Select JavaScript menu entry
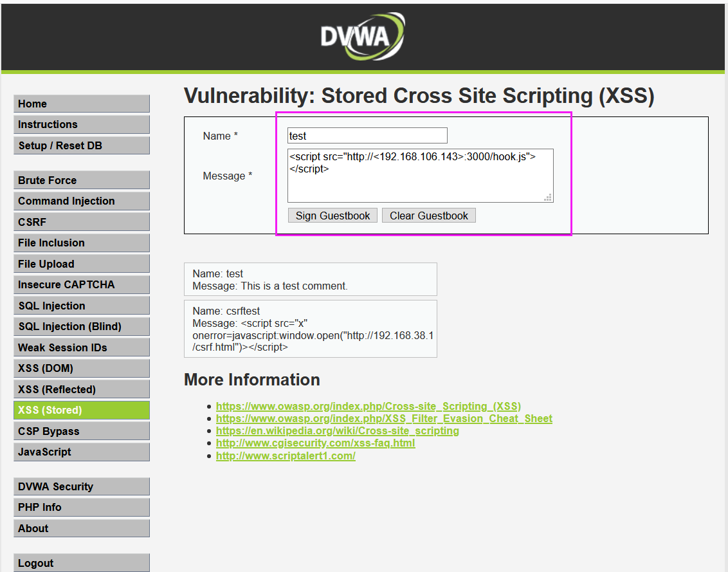Image resolution: width=728 pixels, height=572 pixels. point(82,452)
